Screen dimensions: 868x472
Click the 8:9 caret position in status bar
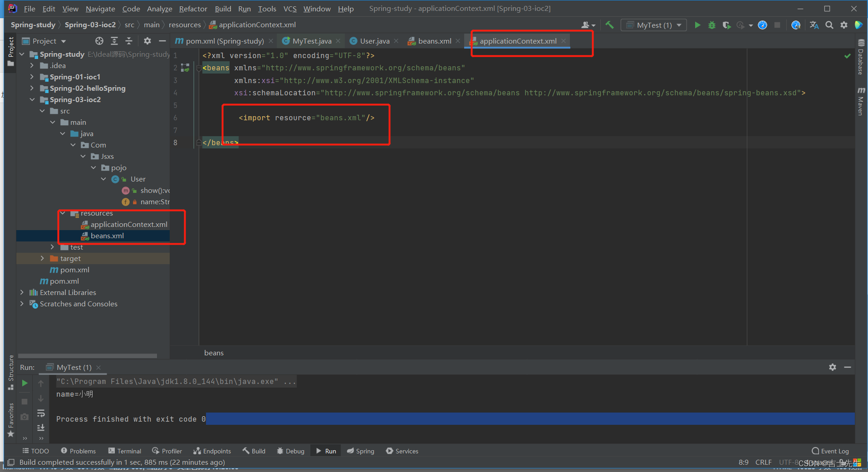743,462
